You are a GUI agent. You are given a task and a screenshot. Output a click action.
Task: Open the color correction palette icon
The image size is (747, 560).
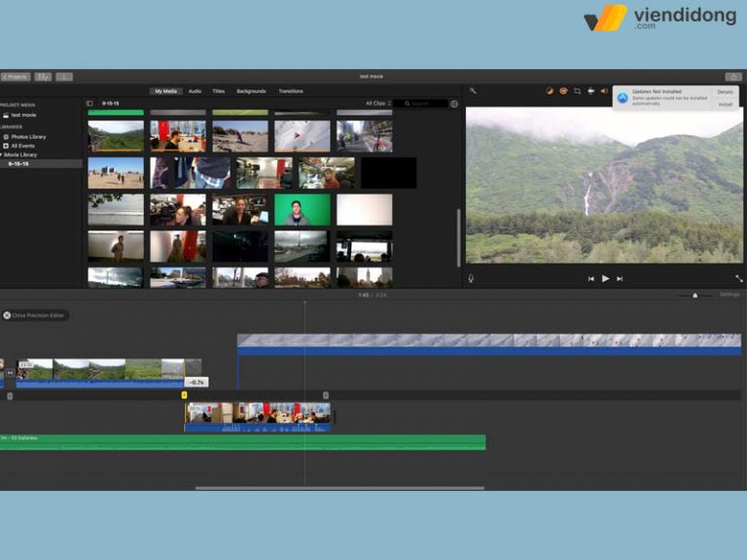pyautogui.click(x=563, y=91)
